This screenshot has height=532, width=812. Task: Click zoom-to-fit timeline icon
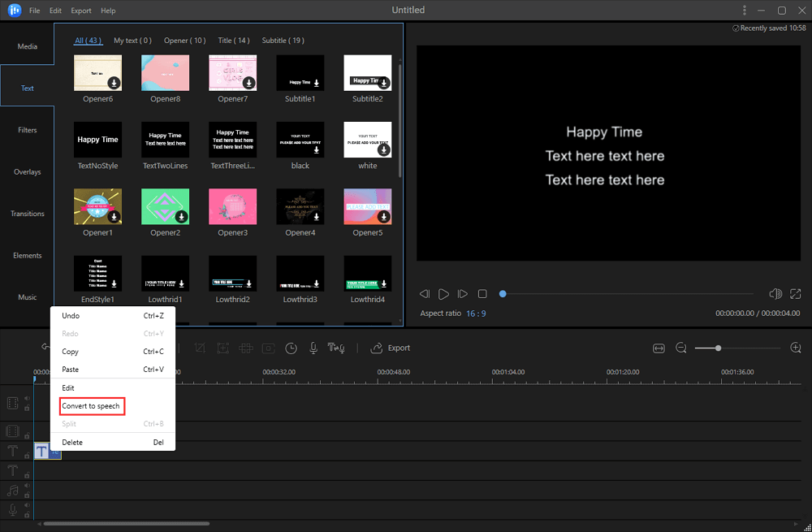pos(659,348)
